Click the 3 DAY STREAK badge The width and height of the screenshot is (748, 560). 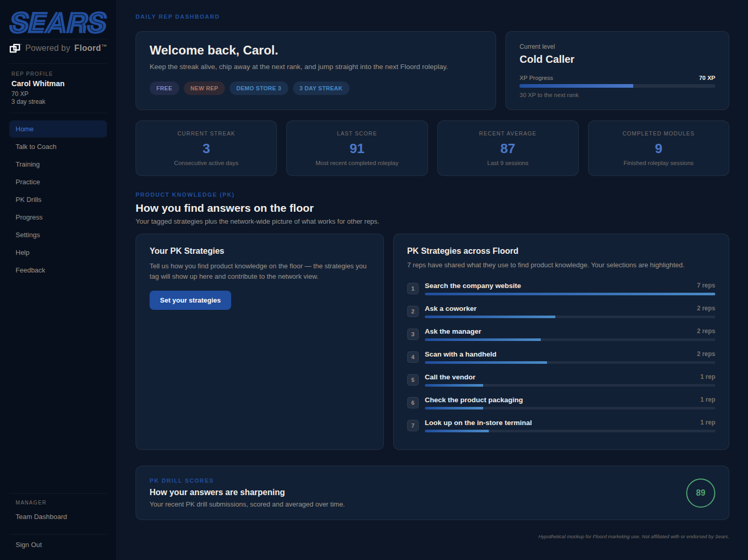coord(321,88)
